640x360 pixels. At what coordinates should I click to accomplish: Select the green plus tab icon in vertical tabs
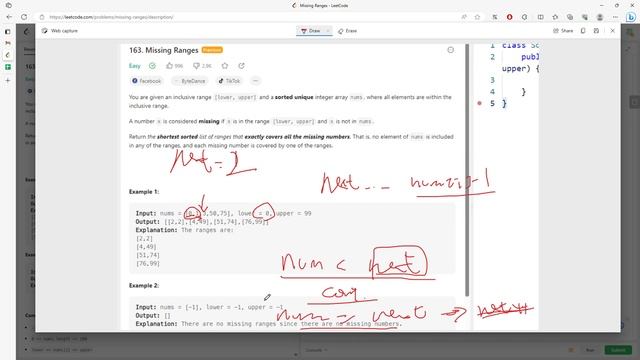8,67
